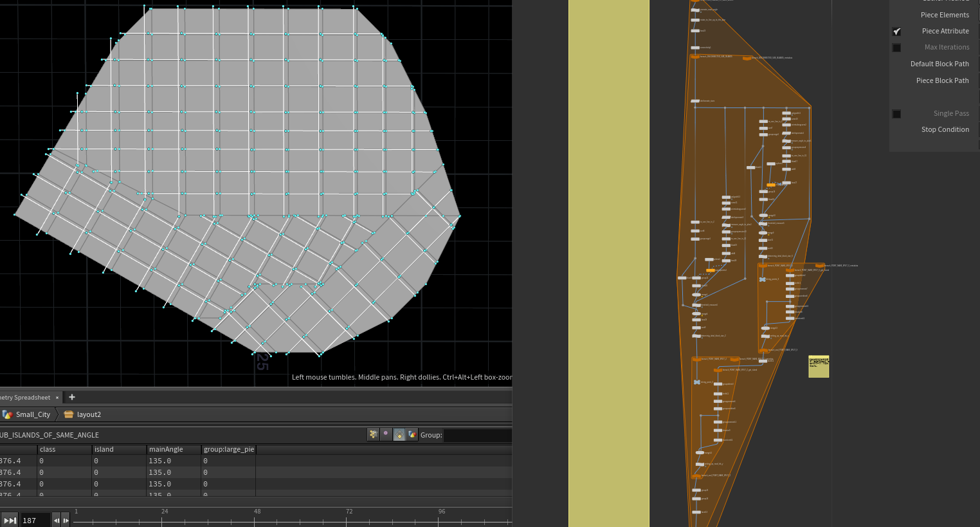Image resolution: width=980 pixels, height=527 pixels.
Task: Select the Vertices attribute class icon
Action: 386,434
